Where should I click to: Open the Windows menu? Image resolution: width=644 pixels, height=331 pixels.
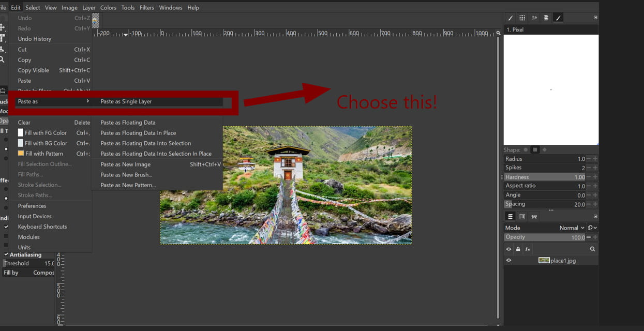[x=171, y=7]
